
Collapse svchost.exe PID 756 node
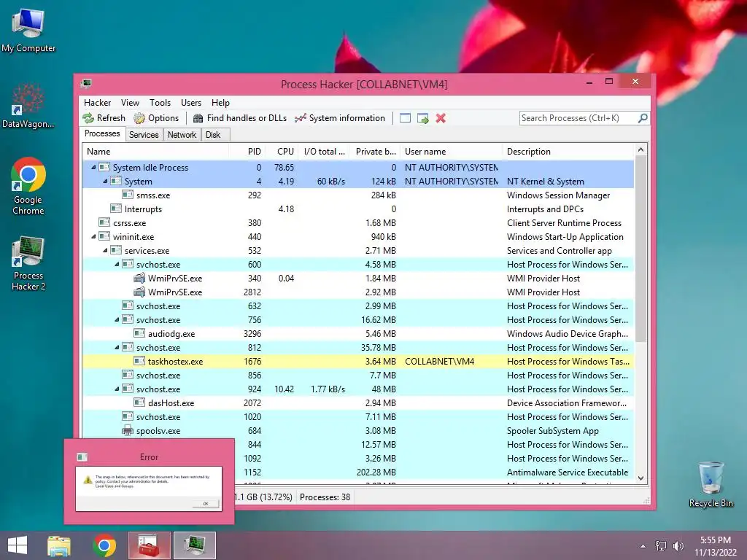[x=117, y=319]
